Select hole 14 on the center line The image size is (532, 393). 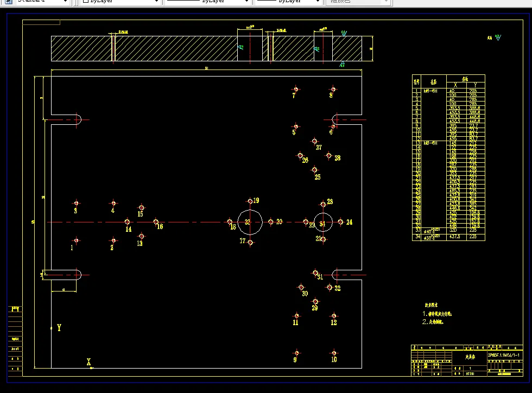coord(127,221)
